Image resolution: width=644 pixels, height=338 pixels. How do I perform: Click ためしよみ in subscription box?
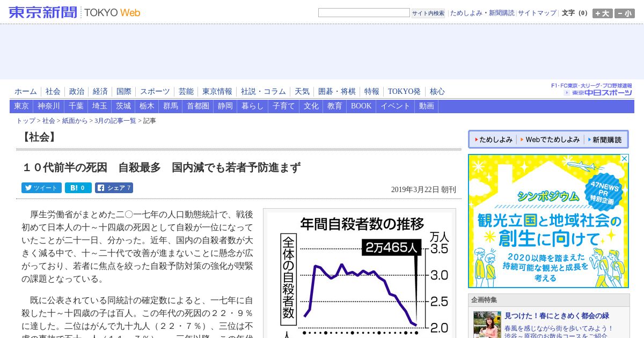click(x=492, y=139)
